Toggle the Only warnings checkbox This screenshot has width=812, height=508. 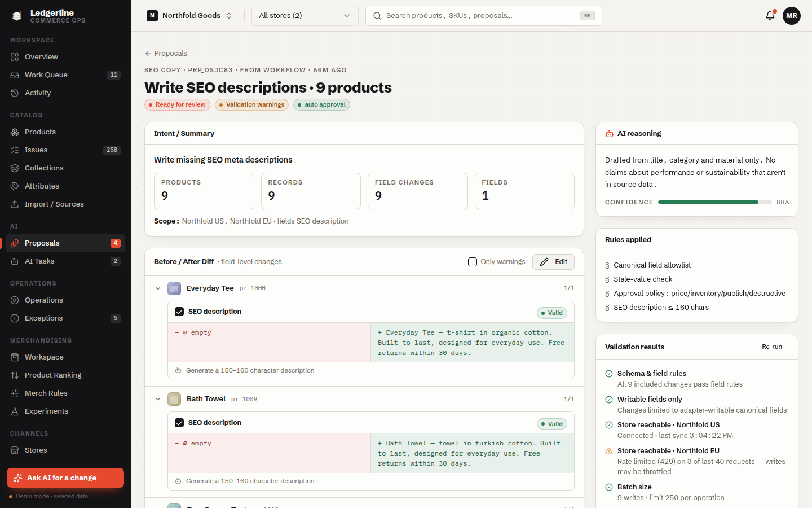tap(473, 262)
